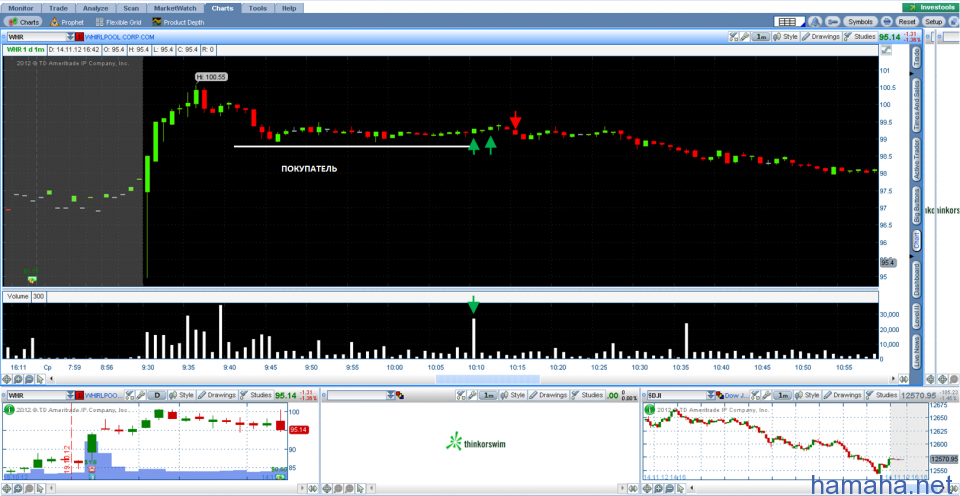This screenshot has width=960, height=496.
Task: Select the Charts sub-tab
Action: (24, 22)
